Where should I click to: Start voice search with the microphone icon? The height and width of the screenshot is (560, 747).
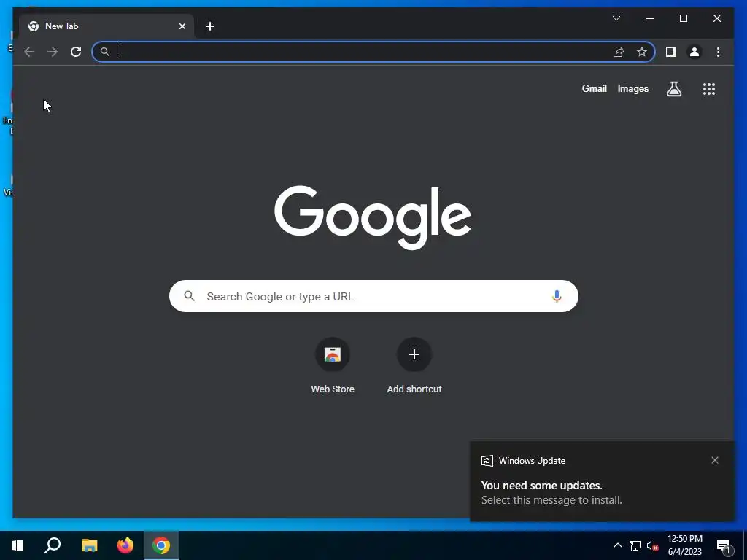coord(557,296)
